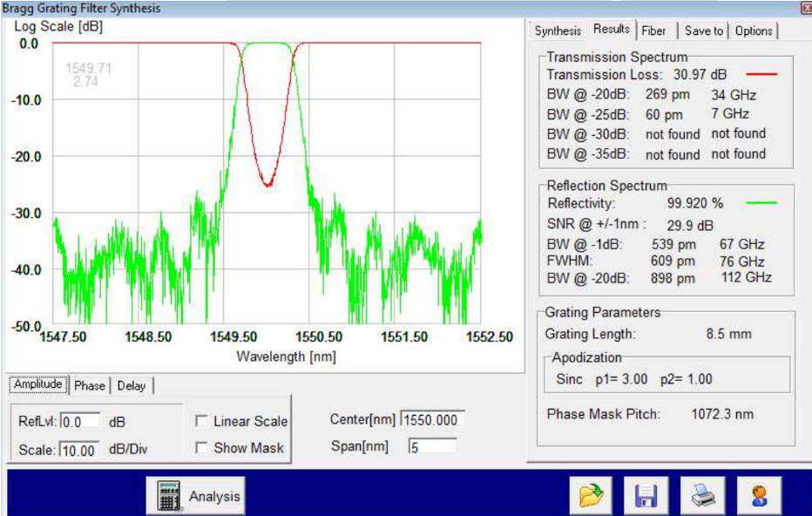The width and height of the screenshot is (812, 516).
Task: Click the user profile icon
Action: [x=758, y=495]
